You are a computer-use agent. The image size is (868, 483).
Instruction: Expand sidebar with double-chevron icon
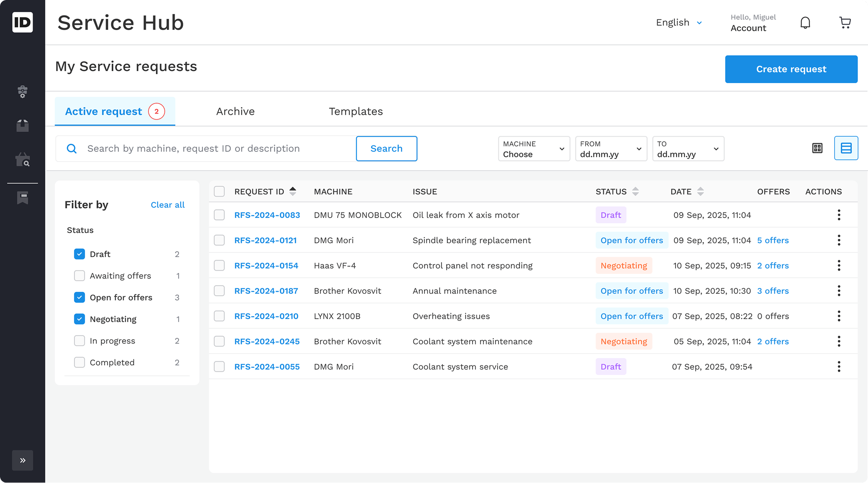23,460
